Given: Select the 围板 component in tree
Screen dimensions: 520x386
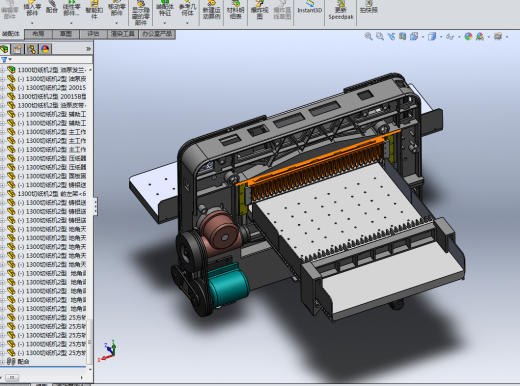Looking at the screenshot, I should (47, 176).
